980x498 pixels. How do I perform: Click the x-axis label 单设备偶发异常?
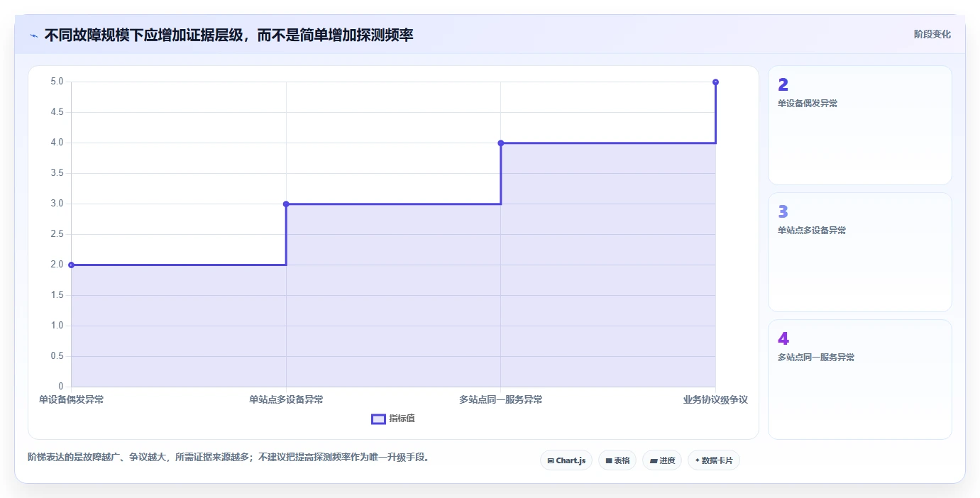(71, 399)
